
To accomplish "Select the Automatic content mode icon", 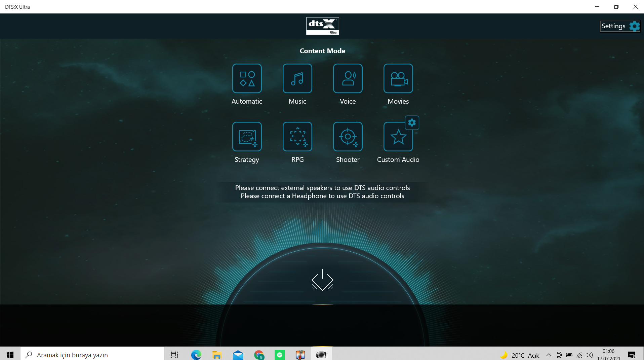I will click(247, 78).
